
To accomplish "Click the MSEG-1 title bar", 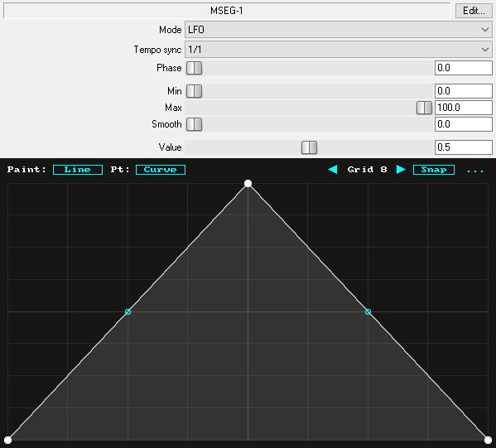I will tap(227, 11).
